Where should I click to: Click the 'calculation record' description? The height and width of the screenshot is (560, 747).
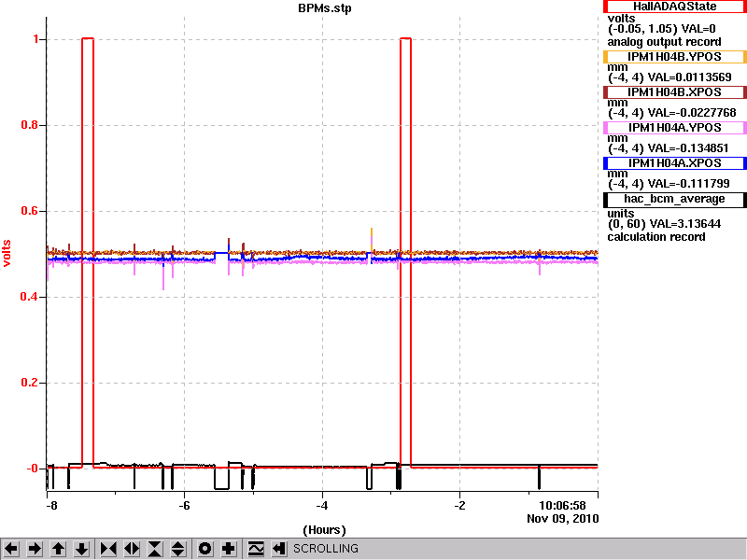pos(656,237)
